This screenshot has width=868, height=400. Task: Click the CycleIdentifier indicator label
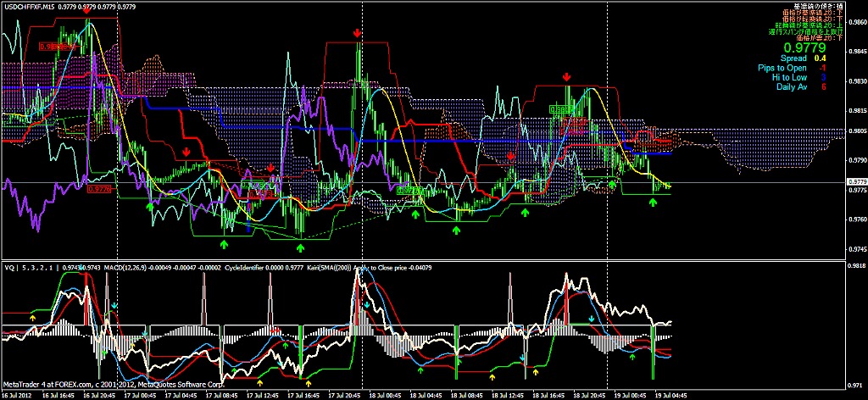[x=248, y=268]
